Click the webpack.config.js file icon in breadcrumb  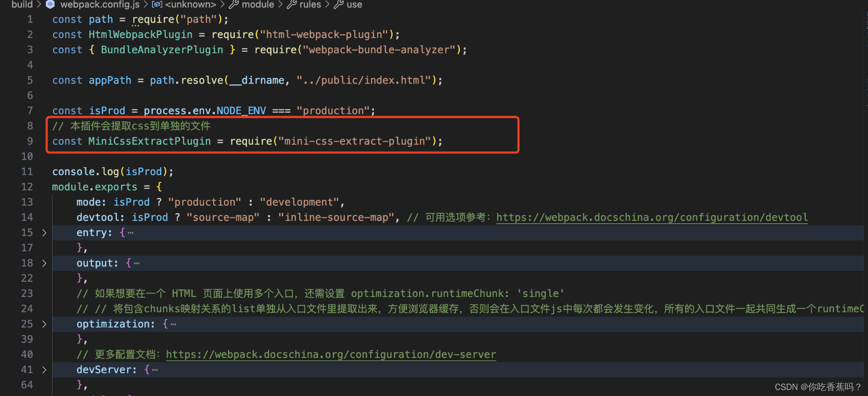click(50, 4)
